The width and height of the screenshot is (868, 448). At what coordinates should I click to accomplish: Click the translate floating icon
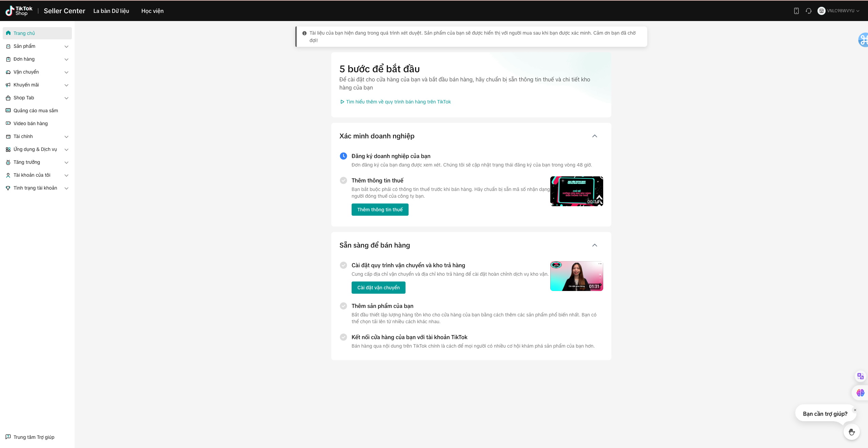tap(860, 376)
